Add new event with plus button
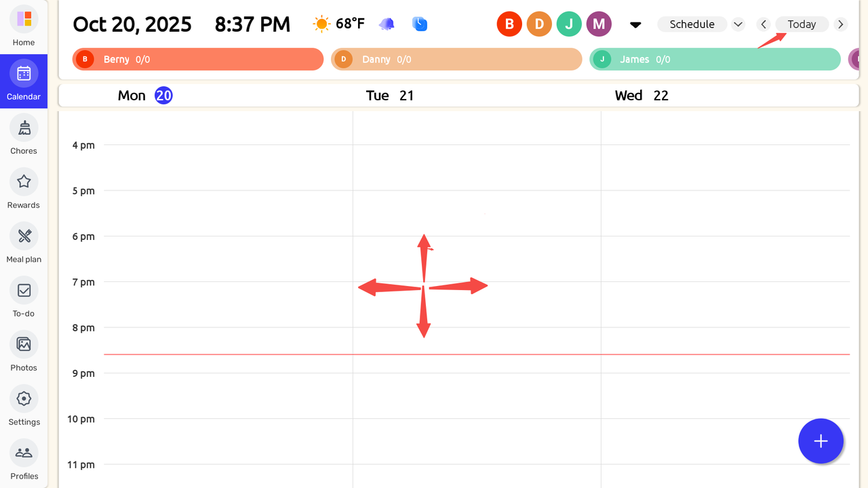 pos(821,441)
